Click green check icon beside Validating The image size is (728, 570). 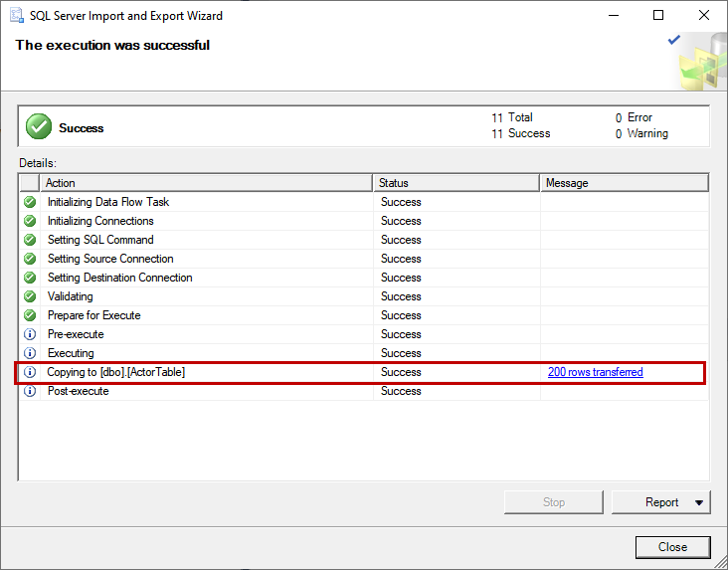tap(30, 296)
